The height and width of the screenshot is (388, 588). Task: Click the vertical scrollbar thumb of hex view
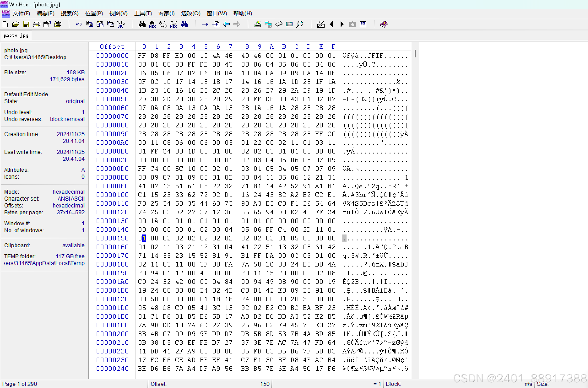click(x=415, y=54)
